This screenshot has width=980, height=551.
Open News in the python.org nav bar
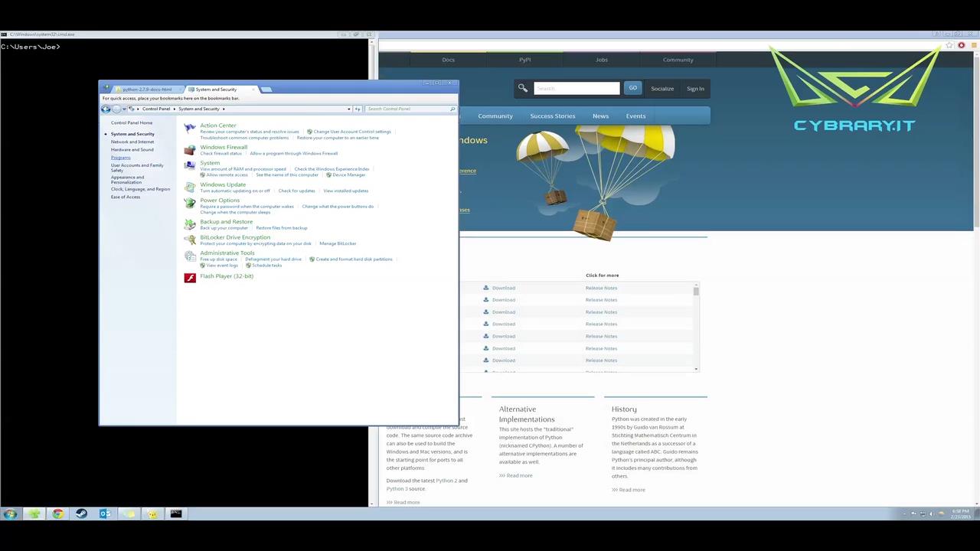600,116
